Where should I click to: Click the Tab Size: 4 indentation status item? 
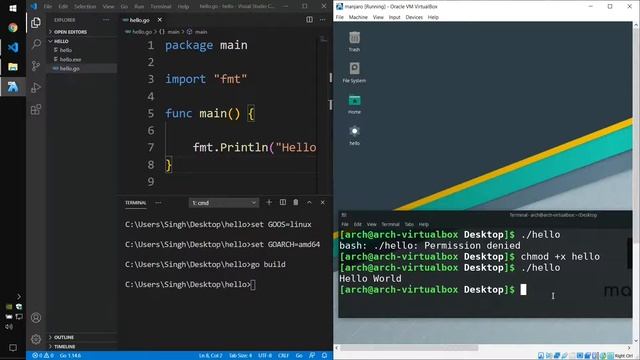click(240, 356)
